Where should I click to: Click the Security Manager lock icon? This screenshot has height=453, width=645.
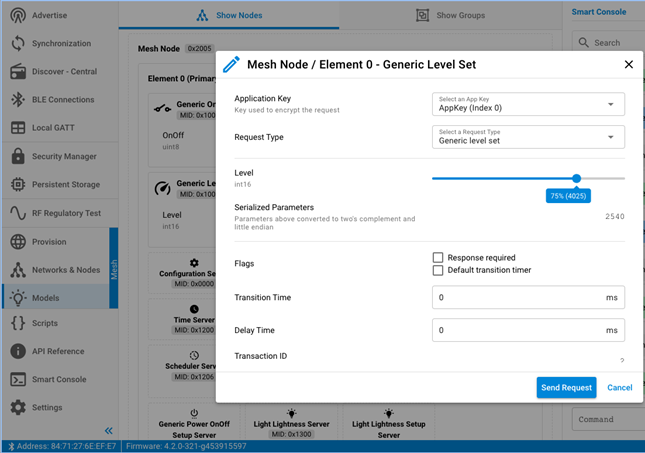(x=17, y=157)
